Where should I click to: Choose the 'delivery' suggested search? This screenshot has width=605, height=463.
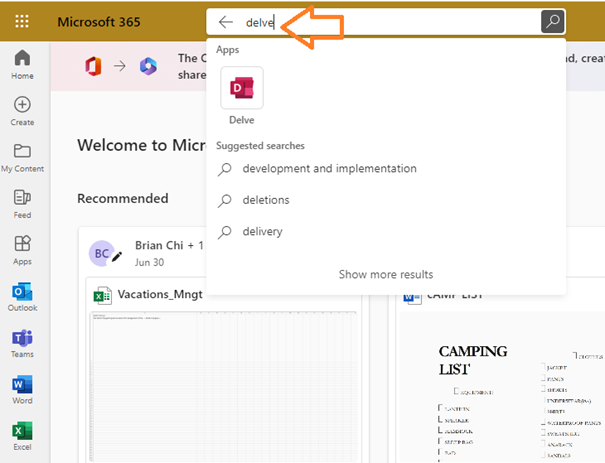point(262,232)
